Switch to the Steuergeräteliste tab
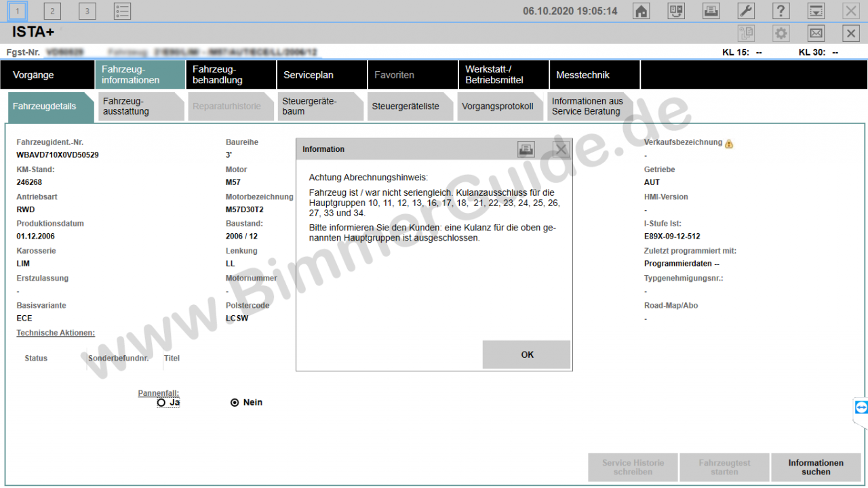The height and width of the screenshot is (488, 868). pyautogui.click(x=406, y=106)
